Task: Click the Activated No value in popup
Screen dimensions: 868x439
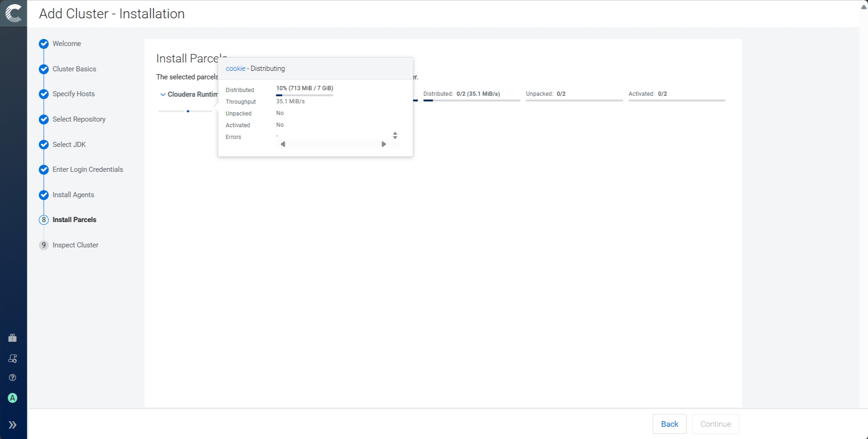Action: 280,125
